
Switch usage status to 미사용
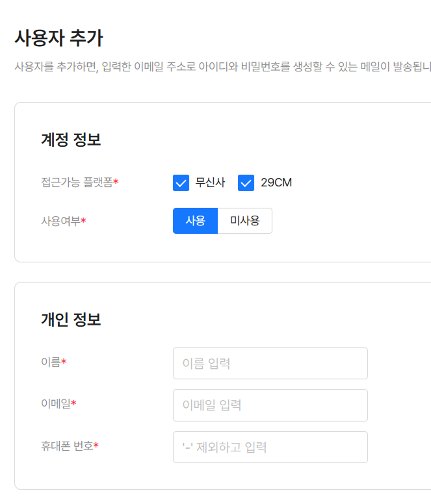tap(244, 221)
